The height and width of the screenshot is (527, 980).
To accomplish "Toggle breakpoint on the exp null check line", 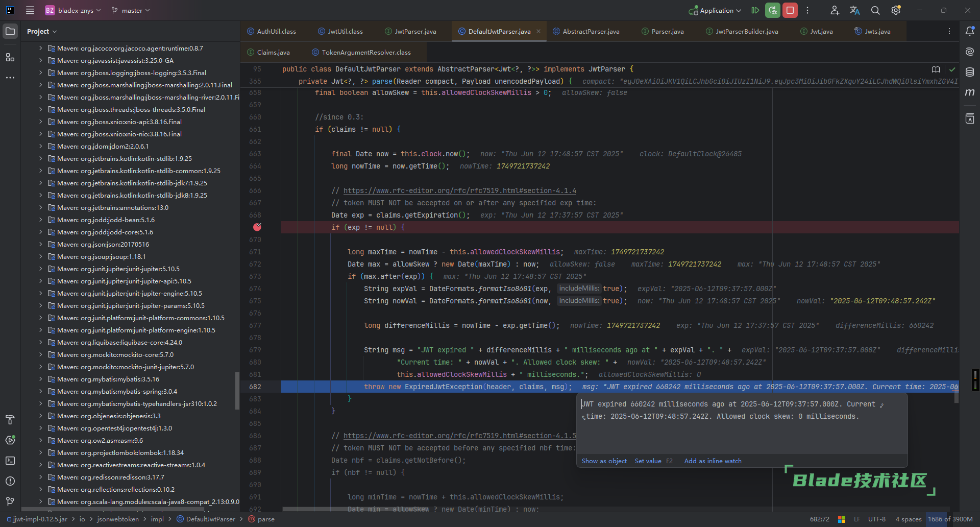I will [257, 227].
